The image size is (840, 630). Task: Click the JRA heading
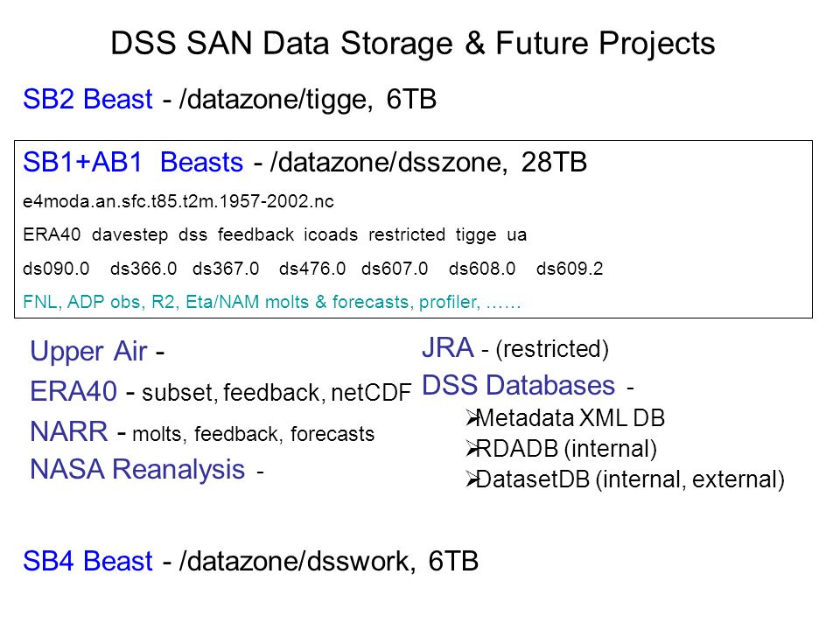click(448, 347)
